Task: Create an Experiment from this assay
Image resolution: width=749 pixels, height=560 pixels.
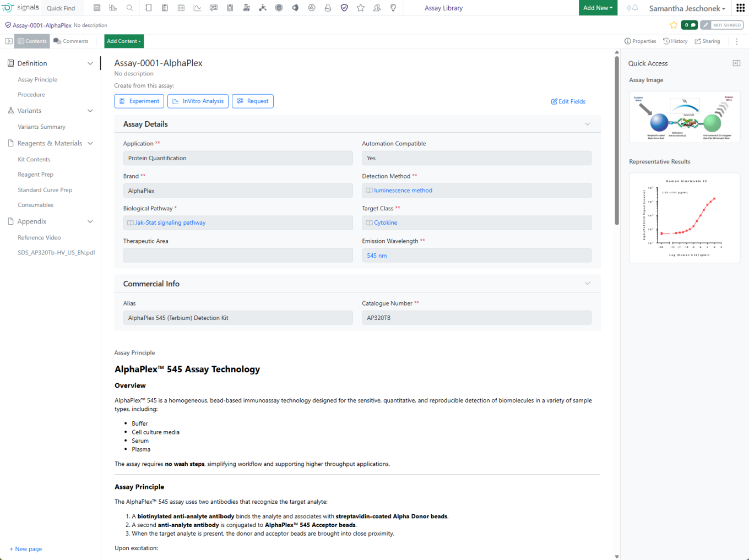Action: click(x=139, y=101)
